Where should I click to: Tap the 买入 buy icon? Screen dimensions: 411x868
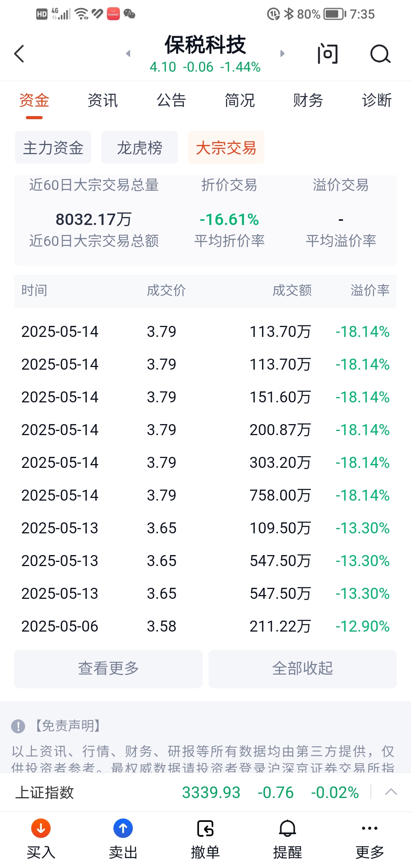(x=41, y=828)
